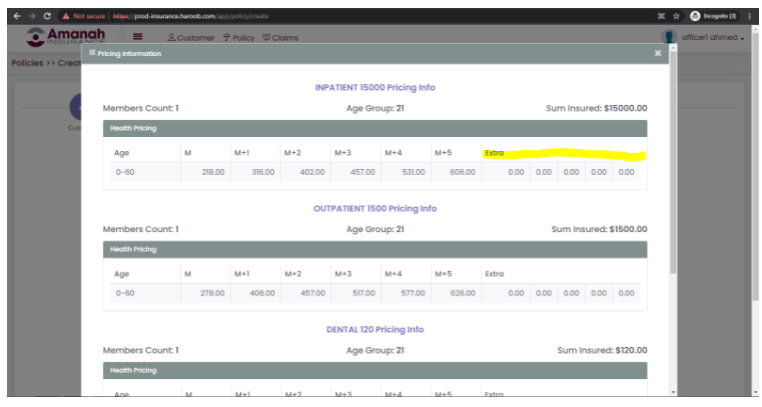Click the 577.00 outpatient M+4 value

413,293
